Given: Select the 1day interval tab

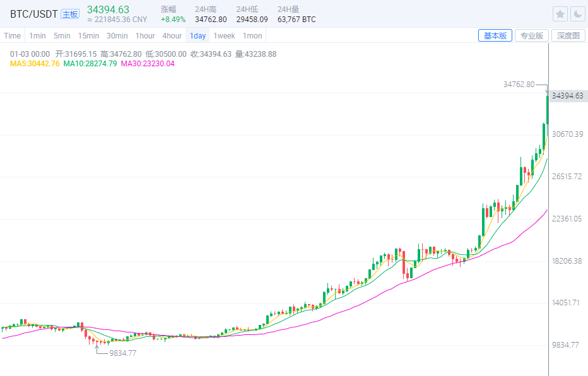Looking at the screenshot, I should pyautogui.click(x=197, y=35).
